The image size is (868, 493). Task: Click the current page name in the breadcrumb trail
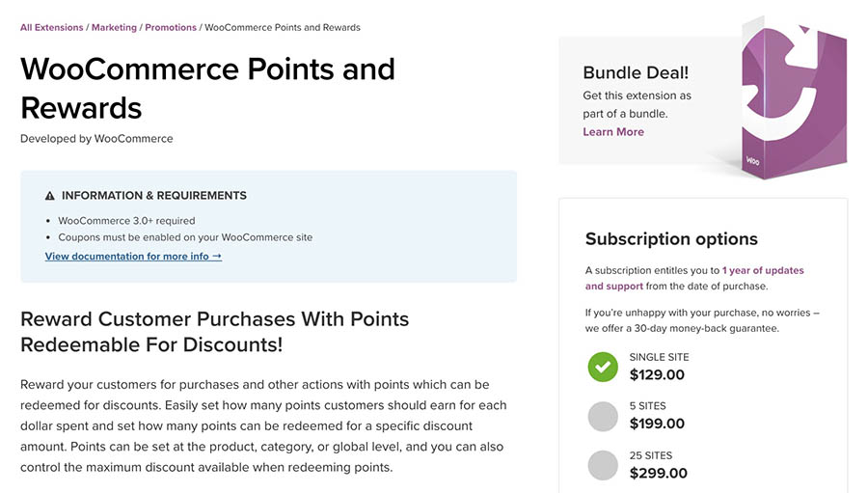point(283,28)
